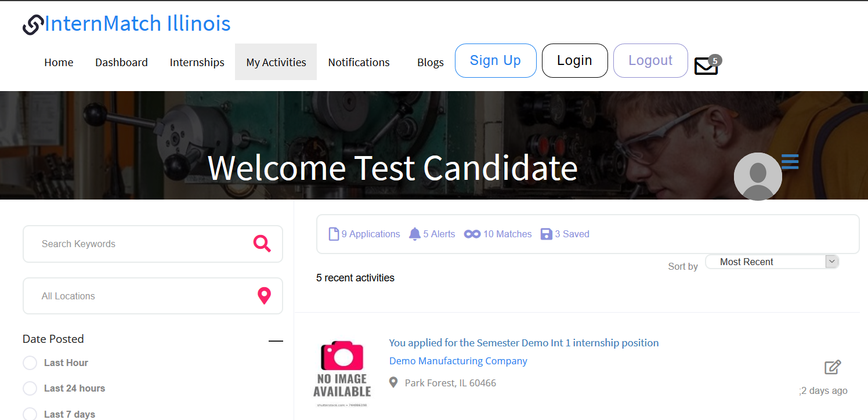Go to the Internships menu item
Viewport: 868px width, 420px height.
tap(197, 62)
